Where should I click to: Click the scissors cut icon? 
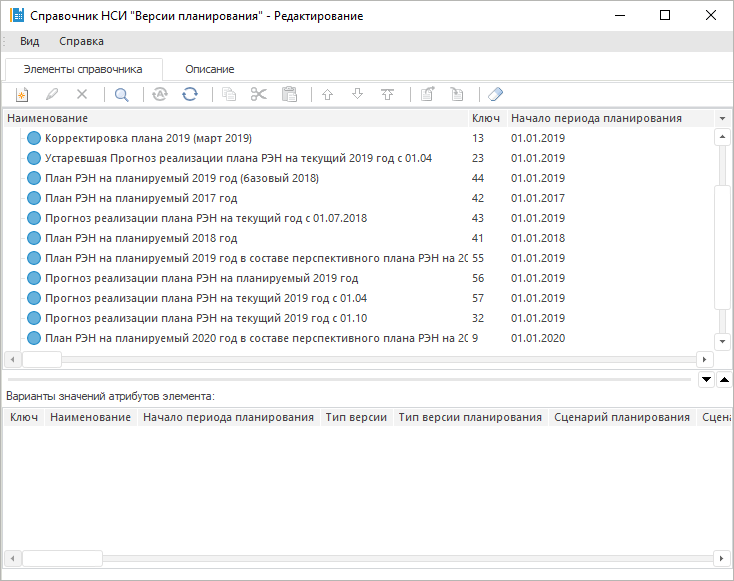point(259,94)
